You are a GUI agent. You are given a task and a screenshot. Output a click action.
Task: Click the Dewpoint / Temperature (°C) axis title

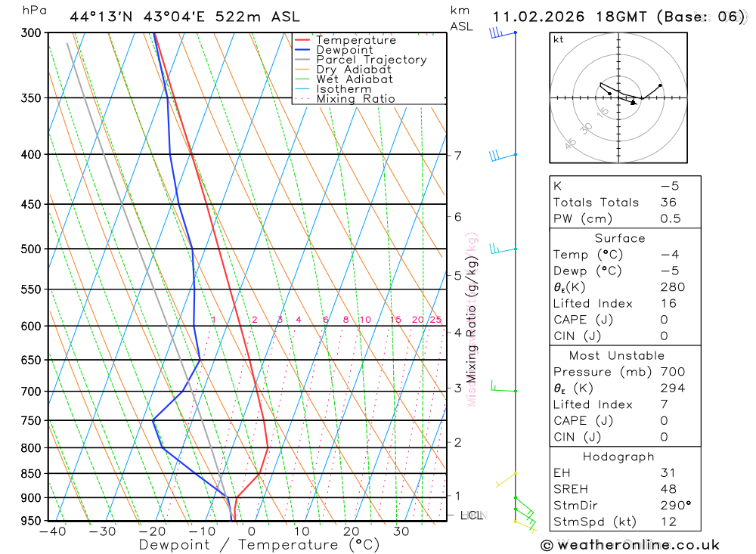pyautogui.click(x=259, y=545)
